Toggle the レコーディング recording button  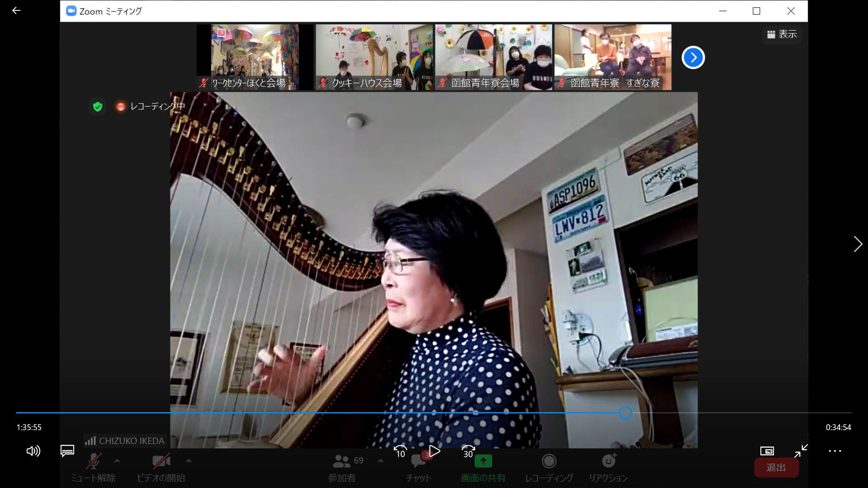click(549, 468)
